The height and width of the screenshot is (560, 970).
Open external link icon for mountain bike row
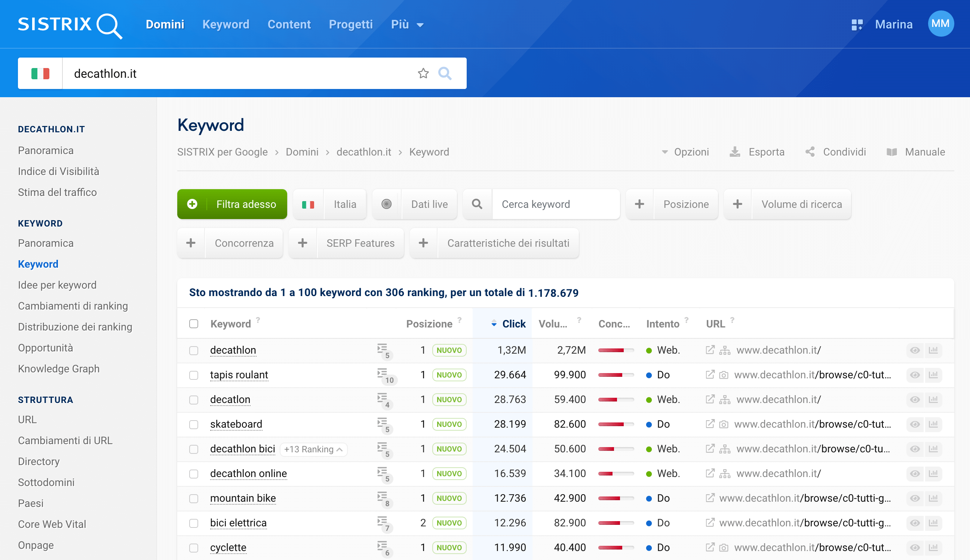click(710, 498)
